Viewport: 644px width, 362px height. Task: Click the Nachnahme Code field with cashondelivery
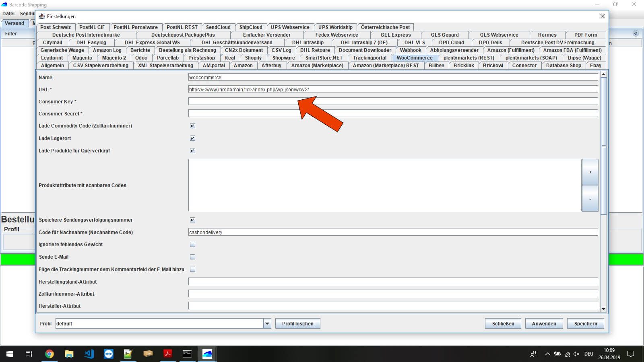393,232
